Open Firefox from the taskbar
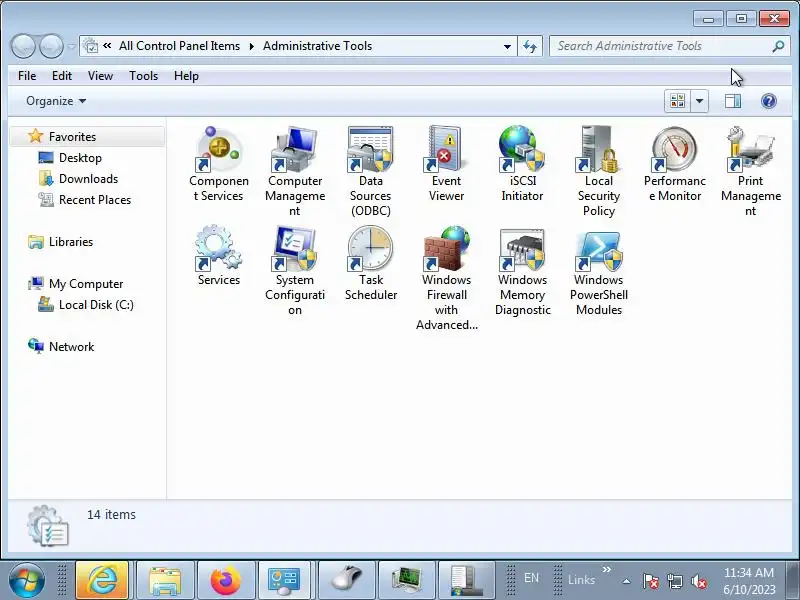 click(x=225, y=580)
